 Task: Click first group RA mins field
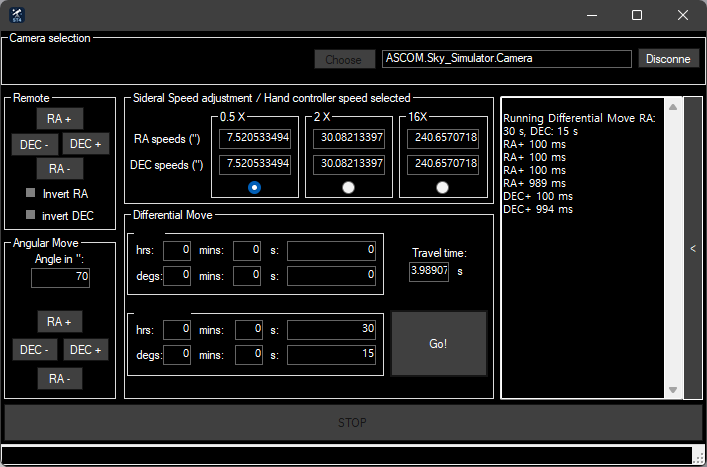247,250
